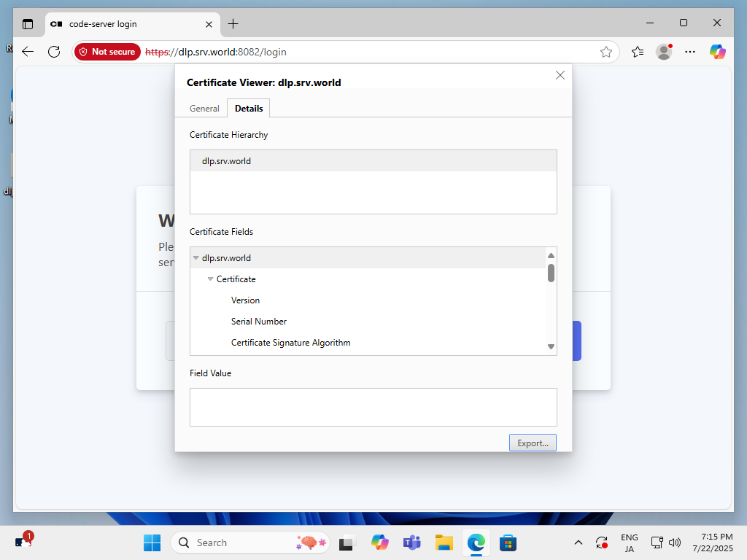Expand hidden icons with the taskbar chevron

pyautogui.click(x=578, y=542)
